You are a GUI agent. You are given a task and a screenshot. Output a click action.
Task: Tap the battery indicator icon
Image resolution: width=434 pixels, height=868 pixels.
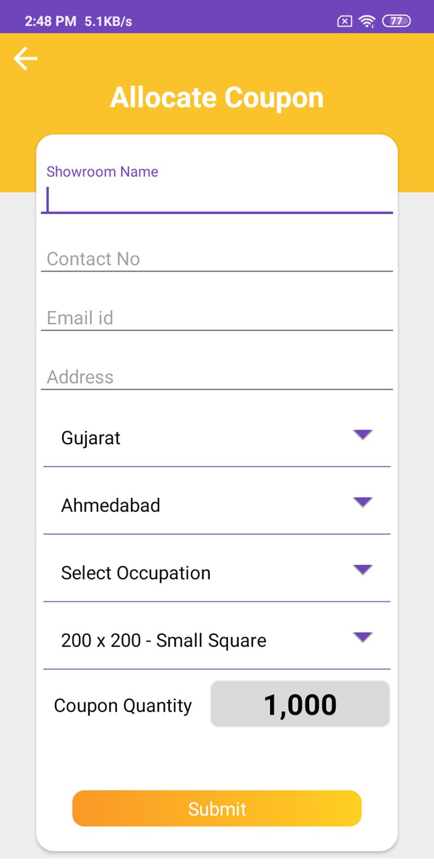tap(397, 21)
